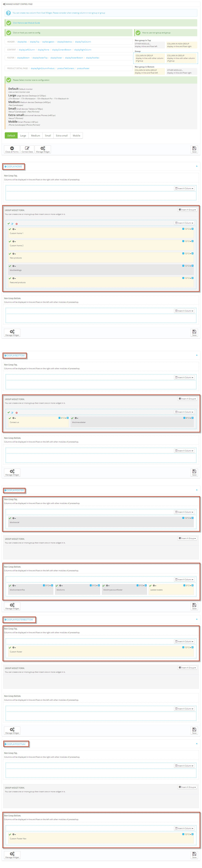Open Manage Widget in the displayFooter section
This screenshot has height=868, width=202.
(x=12, y=606)
